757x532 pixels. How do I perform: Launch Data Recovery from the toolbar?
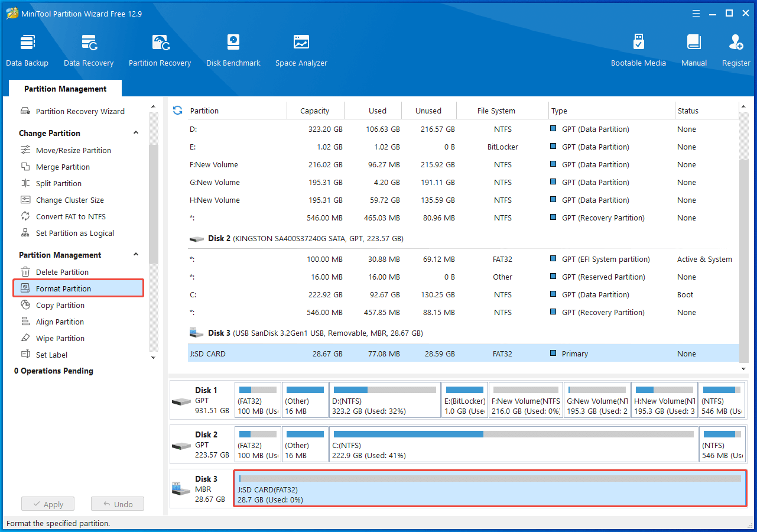point(89,50)
